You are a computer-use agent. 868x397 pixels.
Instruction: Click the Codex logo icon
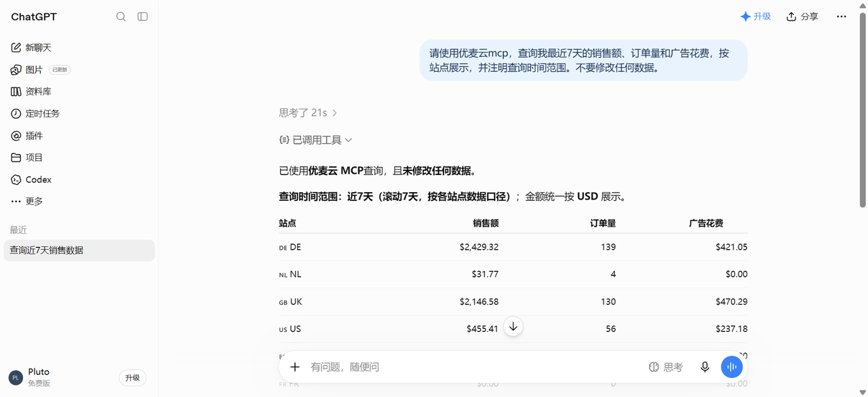click(16, 180)
